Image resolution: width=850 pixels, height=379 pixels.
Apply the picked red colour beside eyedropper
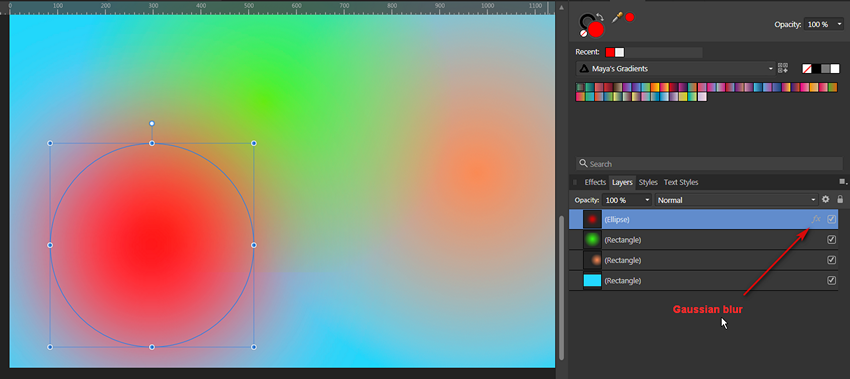(x=629, y=17)
